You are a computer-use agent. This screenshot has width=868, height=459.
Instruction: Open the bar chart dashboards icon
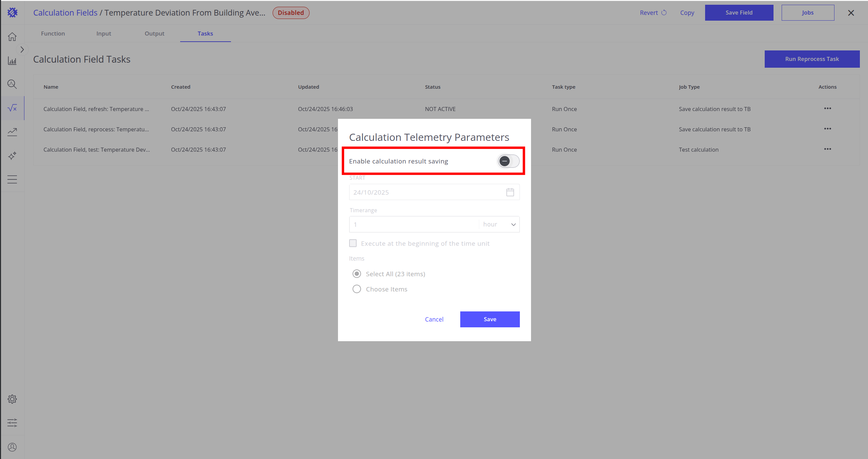click(12, 61)
